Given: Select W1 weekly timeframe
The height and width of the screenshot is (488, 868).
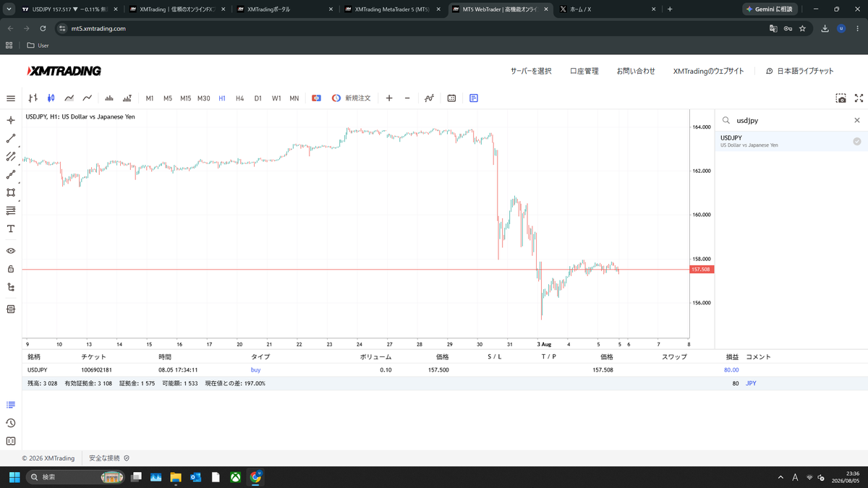Looking at the screenshot, I should pyautogui.click(x=276, y=98).
